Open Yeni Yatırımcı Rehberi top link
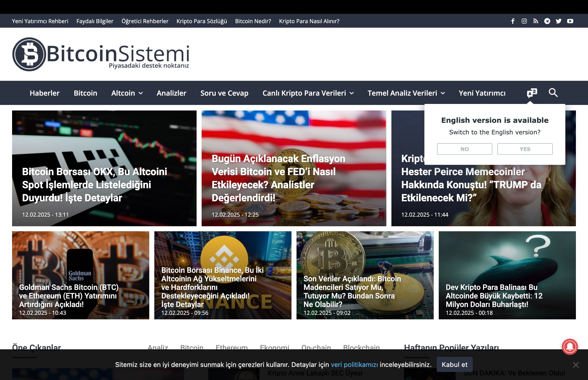Screen dimensions: 588x380 tap(40, 21)
